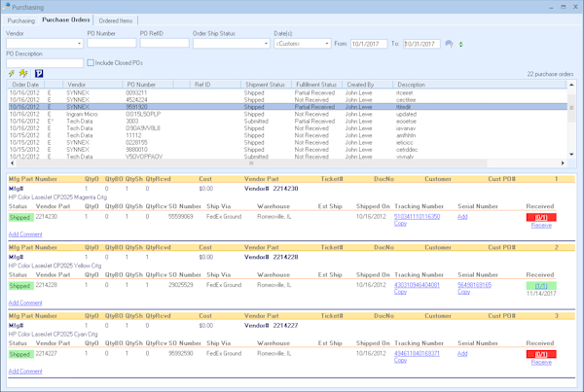584x392 pixels.
Task: Switch to the Purchasing tab
Action: (21, 20)
